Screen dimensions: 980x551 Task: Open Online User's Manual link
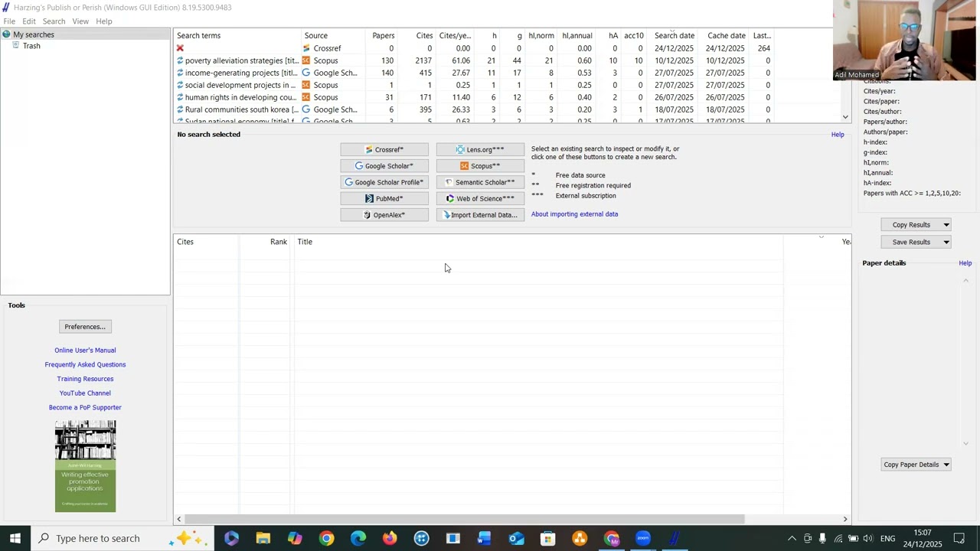point(85,350)
